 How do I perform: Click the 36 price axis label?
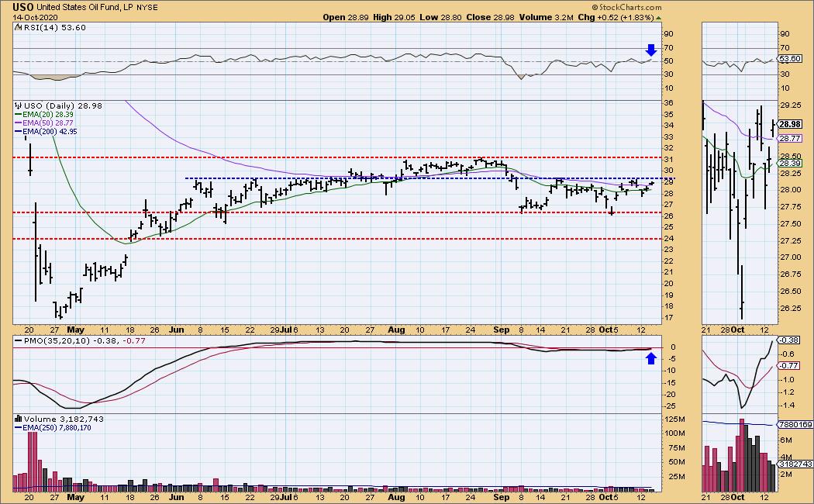[x=668, y=103]
